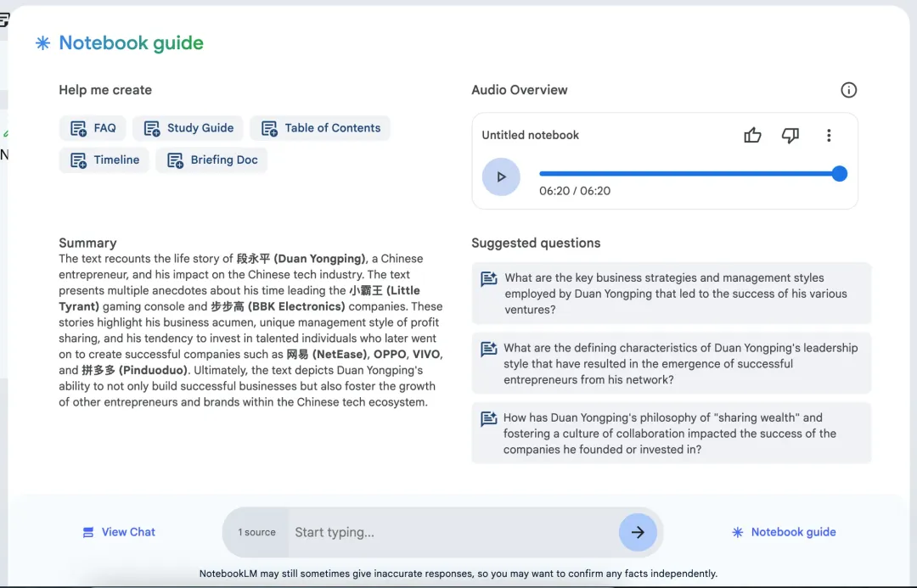
Task: Click the NotebookLM inaccurate responses disclaimer
Action: click(458, 574)
